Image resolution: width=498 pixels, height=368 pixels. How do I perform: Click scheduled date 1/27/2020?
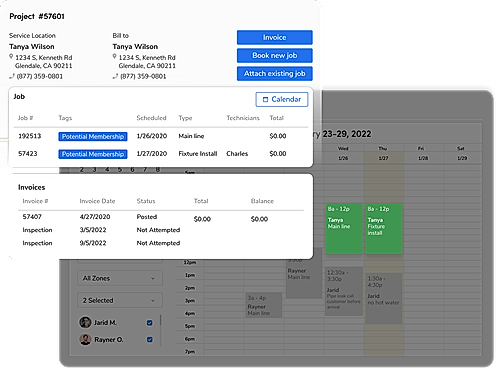pos(152,154)
